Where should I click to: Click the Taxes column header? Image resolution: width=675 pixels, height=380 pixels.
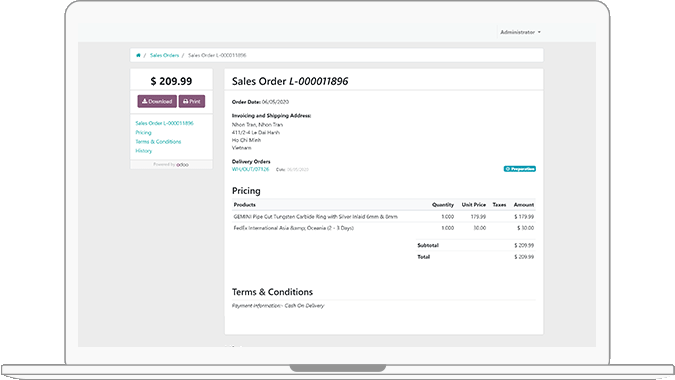pos(499,205)
